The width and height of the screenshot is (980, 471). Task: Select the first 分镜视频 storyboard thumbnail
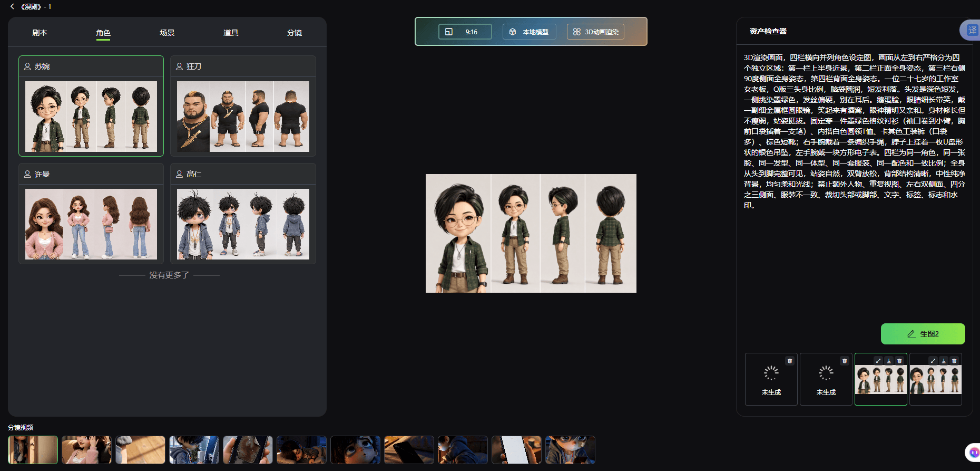tap(33, 450)
